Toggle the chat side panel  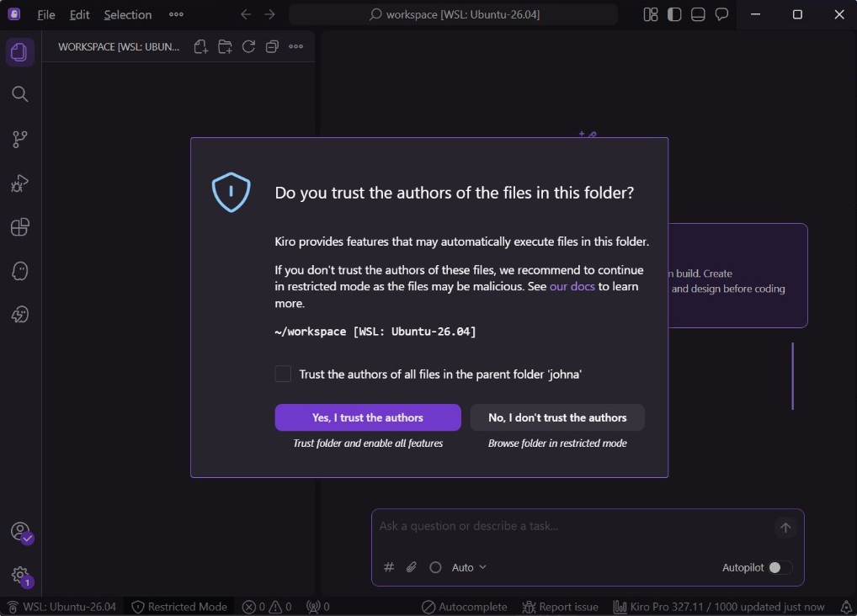click(x=721, y=15)
